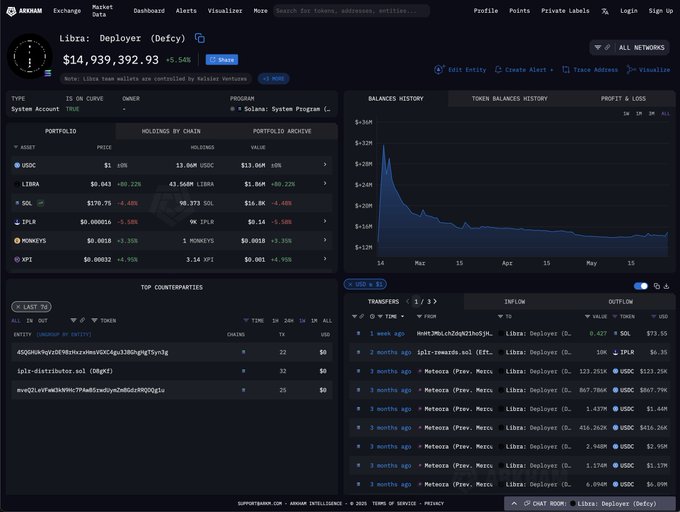This screenshot has width=680, height=512.
Task: Click the filter icon in ALL NETWORKS
Action: coord(598,47)
